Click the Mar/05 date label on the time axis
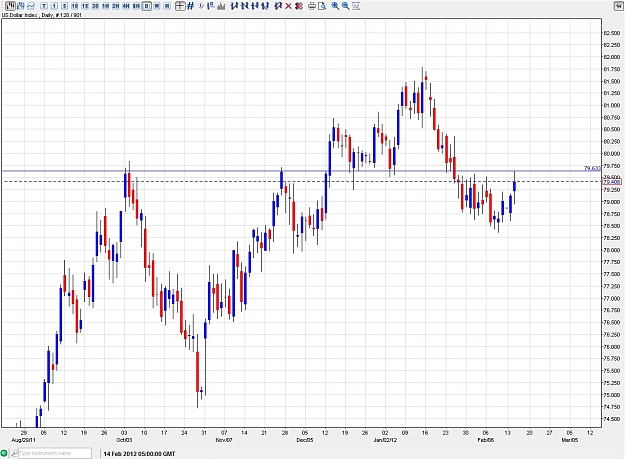The width and height of the screenshot is (625, 459). (x=570, y=440)
